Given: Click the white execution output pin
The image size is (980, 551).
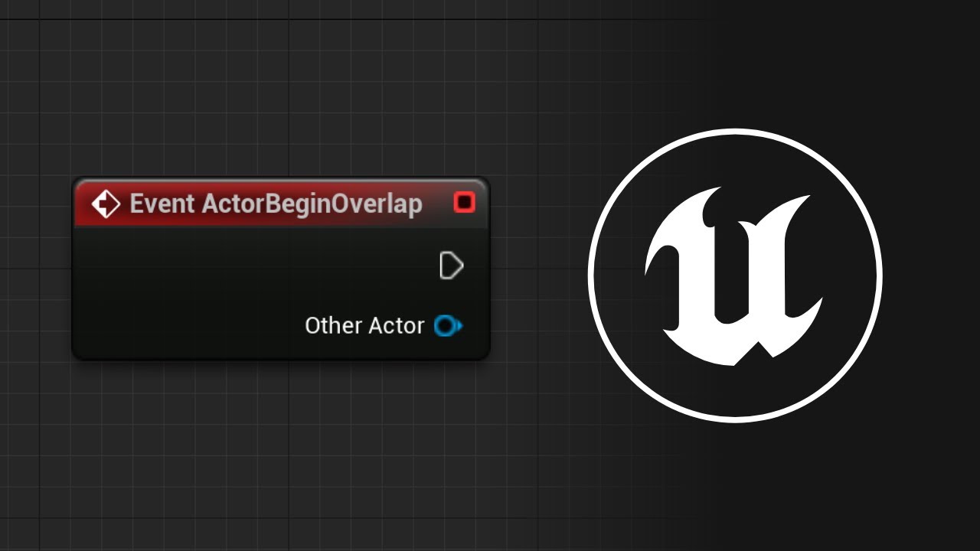Looking at the screenshot, I should point(452,266).
